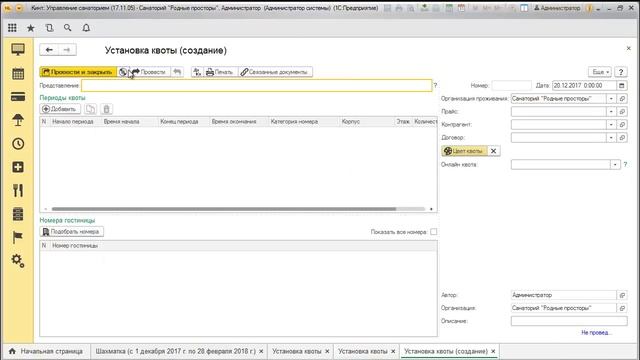
Task: Toggle Показать все номера checkbox
Action: point(433,232)
